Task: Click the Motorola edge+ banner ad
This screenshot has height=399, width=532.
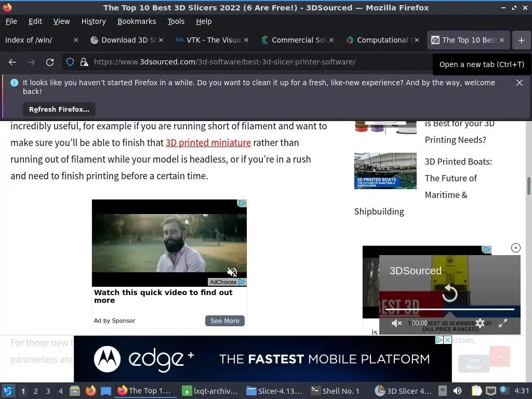Action: click(262, 359)
